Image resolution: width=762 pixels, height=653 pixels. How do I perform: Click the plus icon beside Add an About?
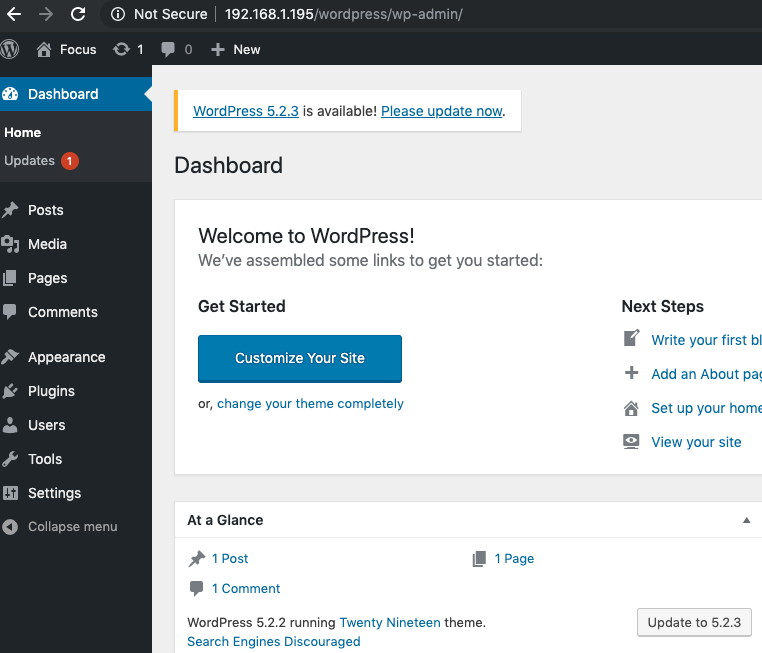click(631, 373)
